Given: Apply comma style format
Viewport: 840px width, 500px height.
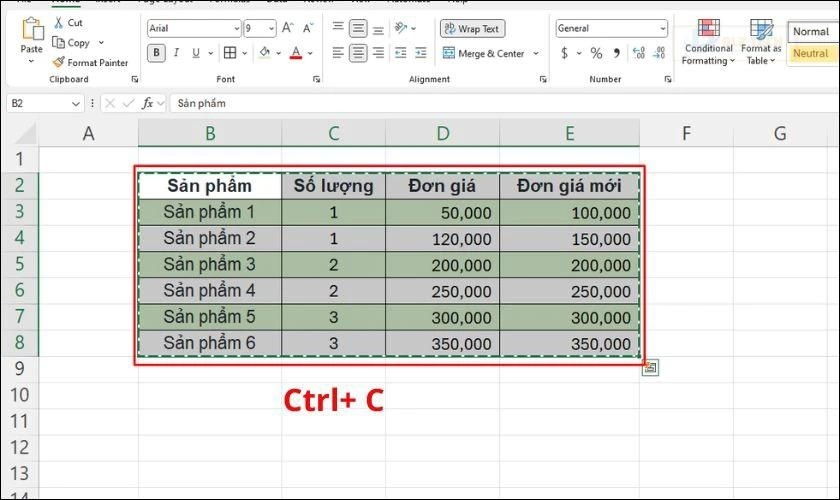Looking at the screenshot, I should pyautogui.click(x=617, y=53).
